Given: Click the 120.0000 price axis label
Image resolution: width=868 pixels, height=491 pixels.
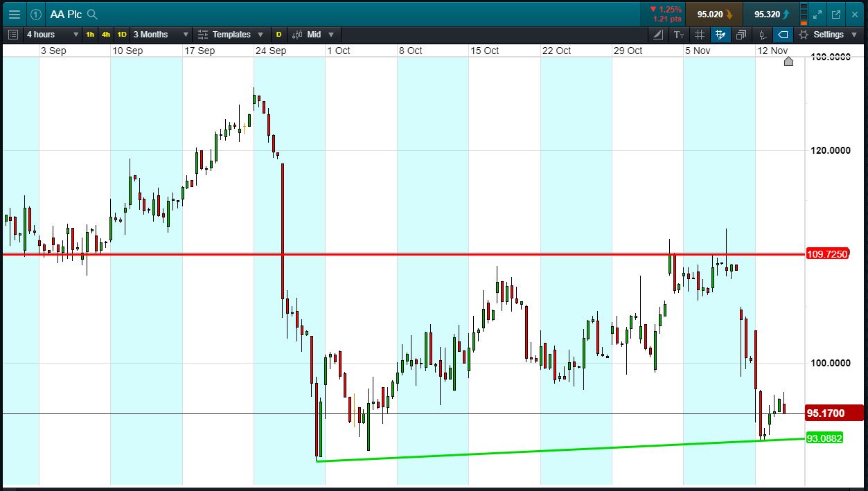Looking at the screenshot, I should [x=830, y=150].
